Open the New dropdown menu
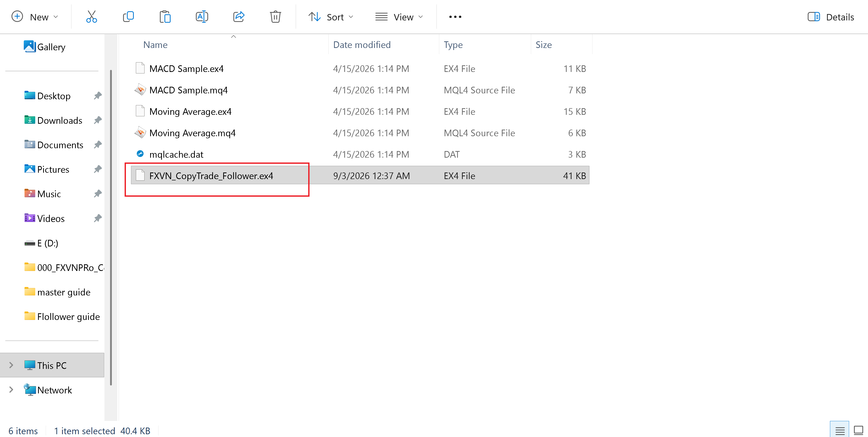Viewport: 868px width, 437px height. 35,17
